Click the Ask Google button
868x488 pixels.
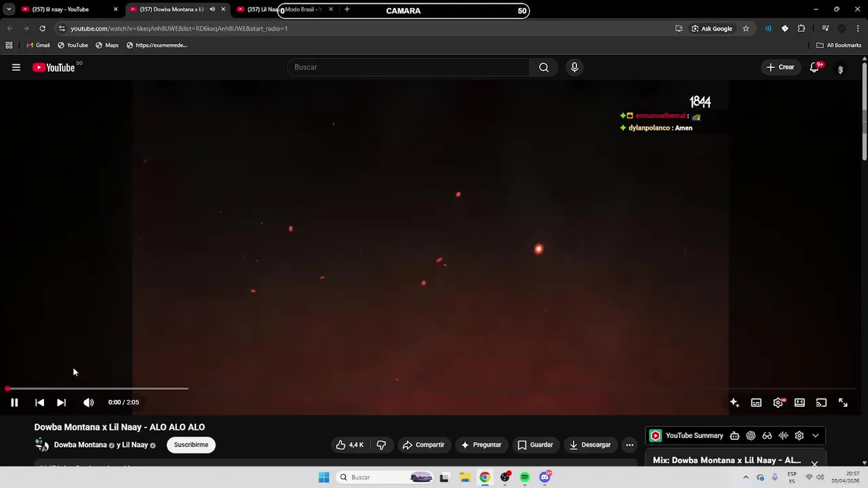tap(712, 28)
